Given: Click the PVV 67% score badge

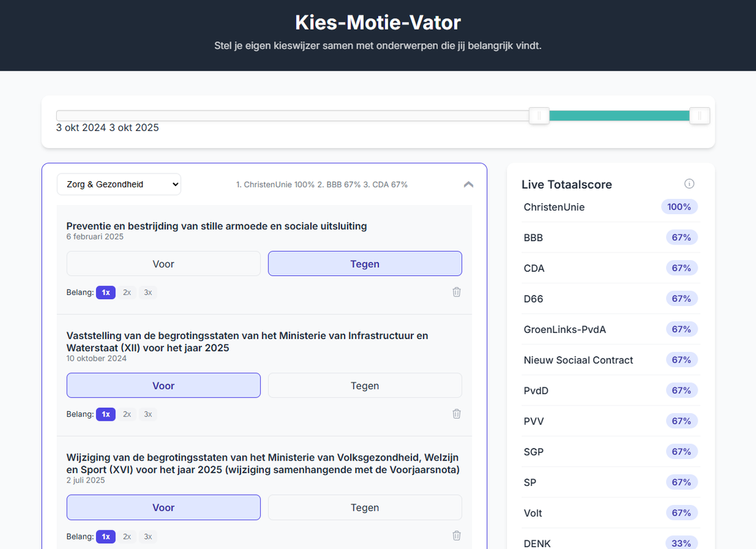Looking at the screenshot, I should [x=681, y=421].
